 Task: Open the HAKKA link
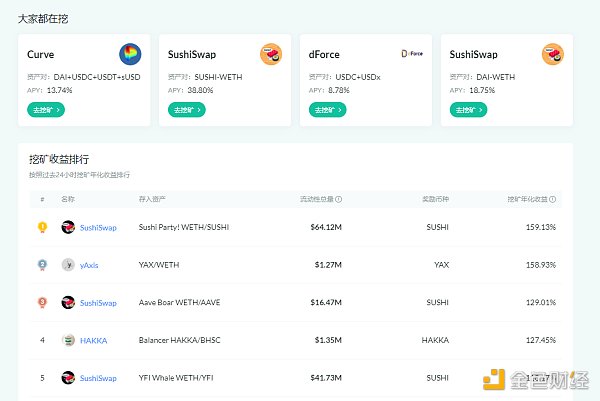point(93,341)
